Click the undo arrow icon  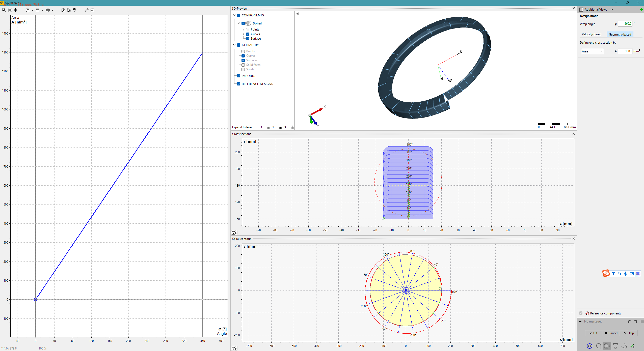[x=629, y=321]
